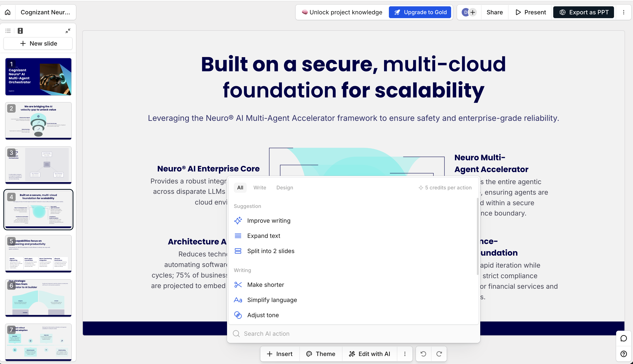Collapse the slide panel

tap(68, 31)
